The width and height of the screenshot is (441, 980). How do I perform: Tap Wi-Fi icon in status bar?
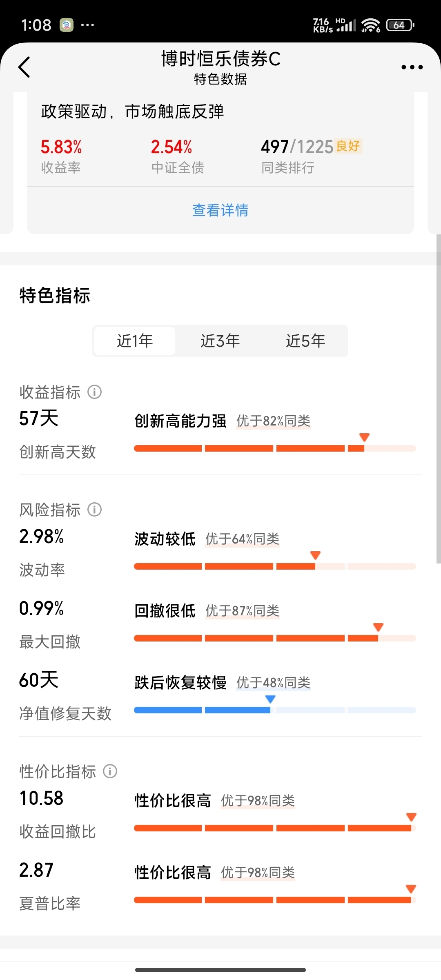tap(371, 25)
